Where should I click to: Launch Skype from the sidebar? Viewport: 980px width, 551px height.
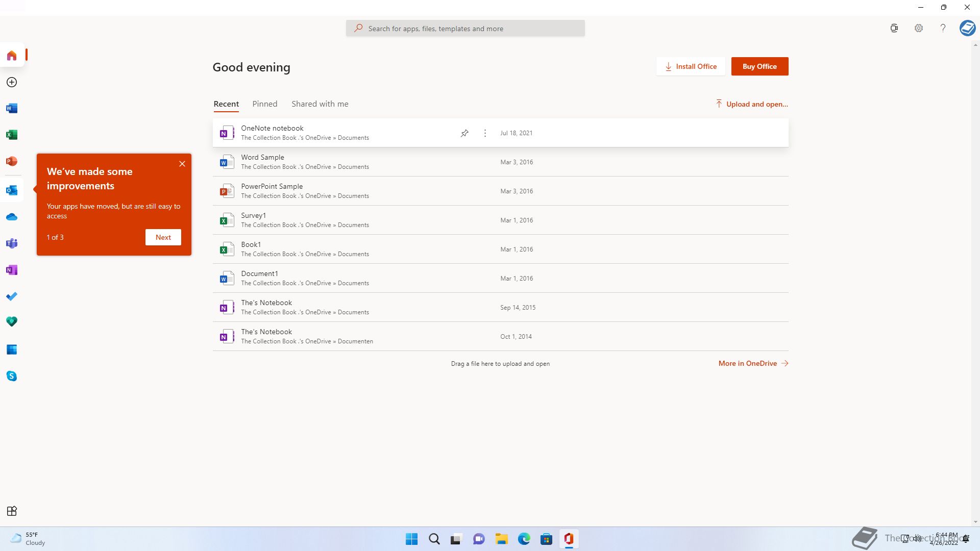(x=12, y=376)
